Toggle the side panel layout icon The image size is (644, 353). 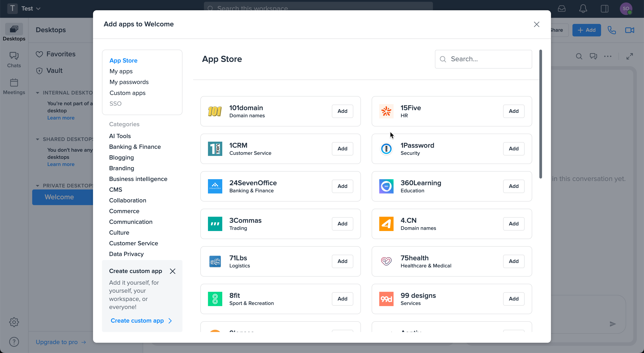[604, 8]
